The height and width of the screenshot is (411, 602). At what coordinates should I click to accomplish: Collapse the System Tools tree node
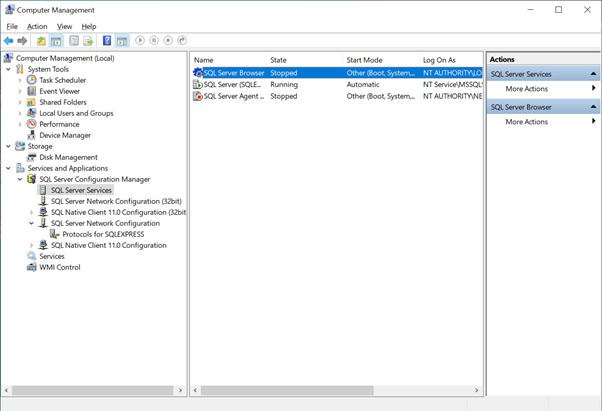[8, 69]
